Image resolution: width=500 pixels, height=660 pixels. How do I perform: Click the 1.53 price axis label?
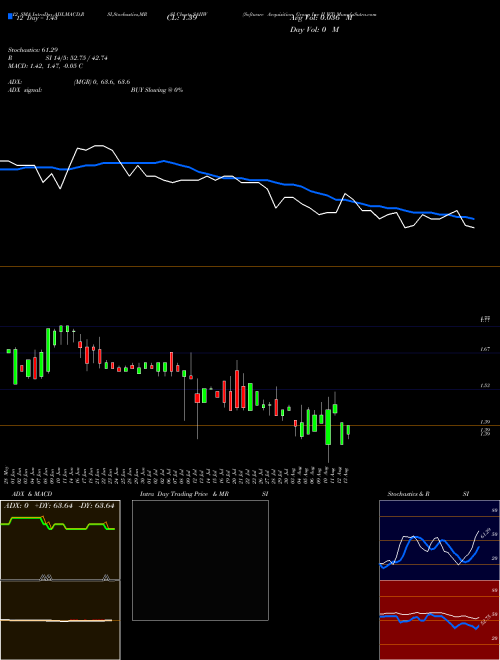tap(485, 386)
